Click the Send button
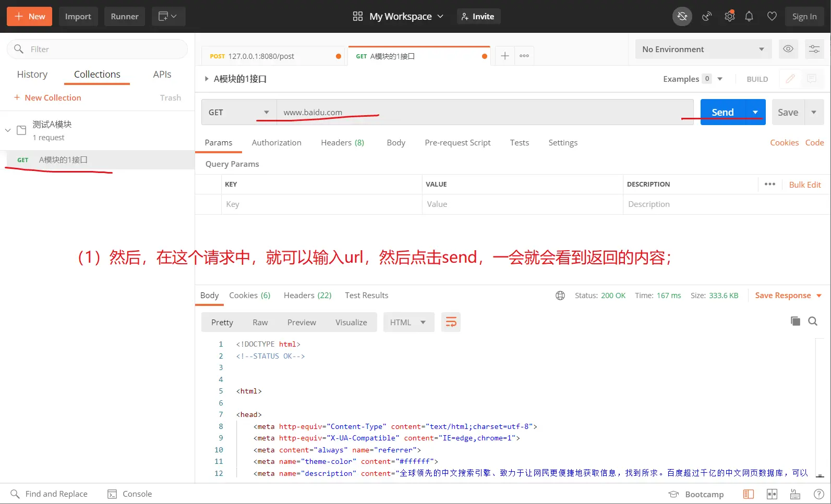The image size is (831, 504). [x=722, y=112]
